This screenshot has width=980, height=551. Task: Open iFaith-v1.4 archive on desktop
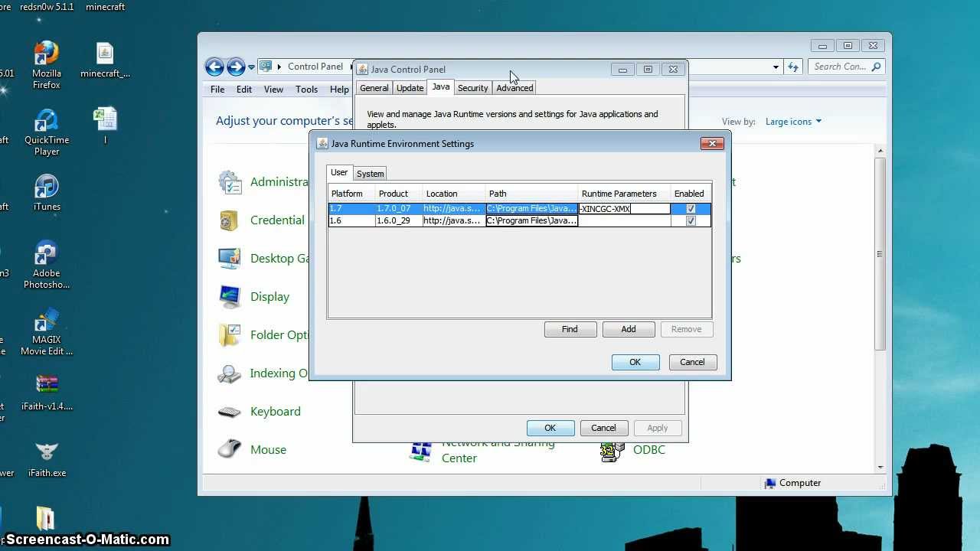[x=47, y=392]
